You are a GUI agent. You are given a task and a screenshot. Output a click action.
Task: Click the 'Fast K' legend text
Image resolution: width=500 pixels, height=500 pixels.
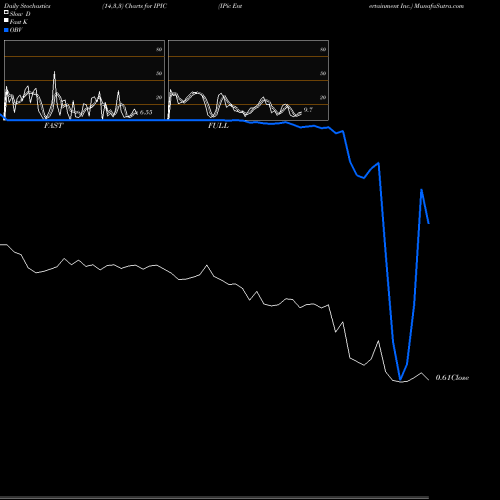19,22
